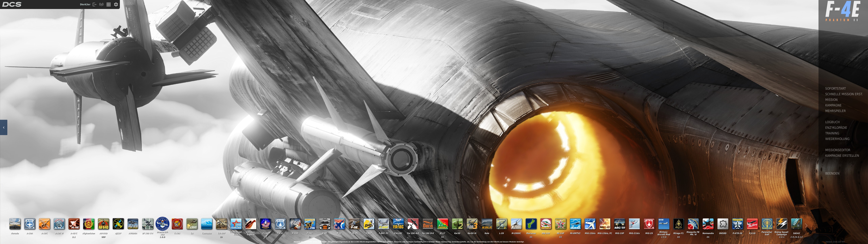868x244 pixels.
Task: Open the A-10C II Tank Killer module
Action: point(59,224)
